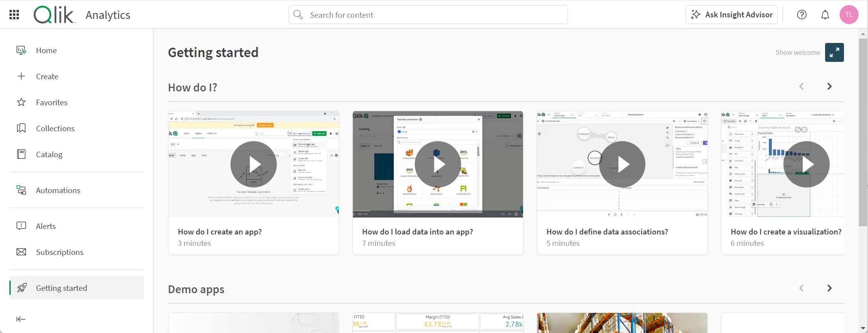Go to Home in sidebar
This screenshot has width=868, height=333.
tap(77, 50)
